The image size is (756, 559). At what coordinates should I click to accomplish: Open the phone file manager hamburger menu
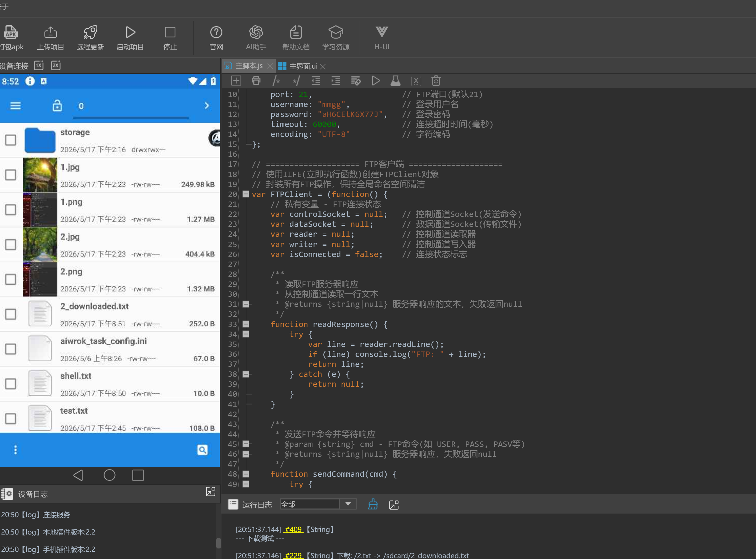[x=16, y=106]
